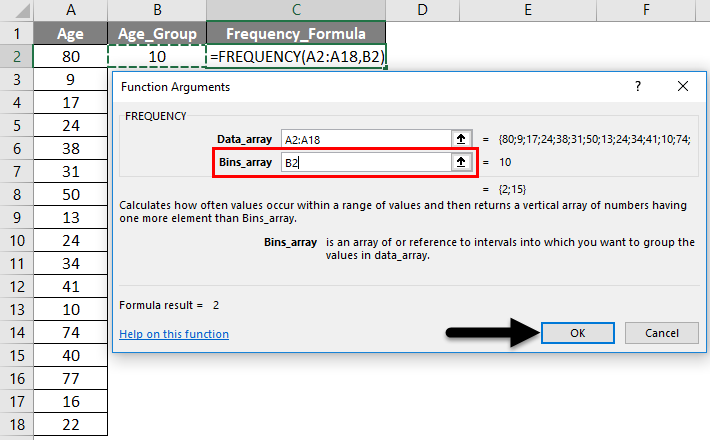The image size is (710, 440).
Task: Click the Formula result value 2
Action: point(216,305)
